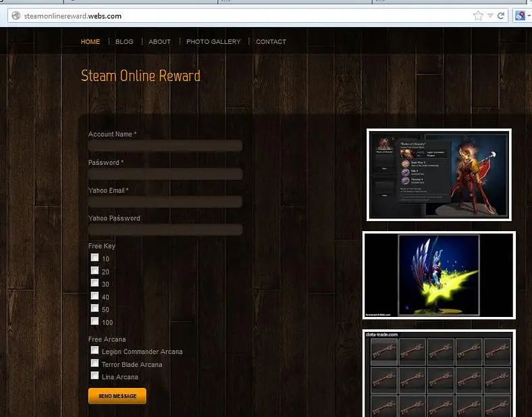Click the browser extension icon at far right
This screenshot has height=417, width=532.
click(x=520, y=16)
